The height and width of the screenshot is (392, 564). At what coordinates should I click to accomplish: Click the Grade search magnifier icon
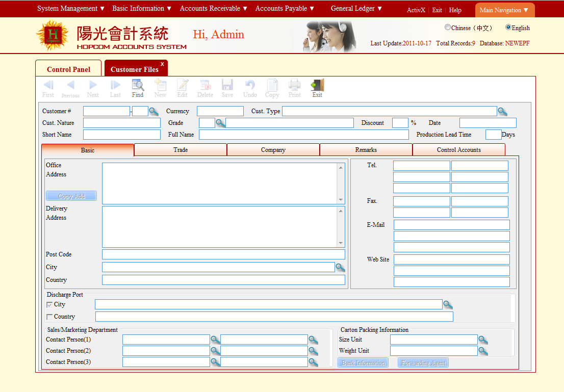[220, 123]
